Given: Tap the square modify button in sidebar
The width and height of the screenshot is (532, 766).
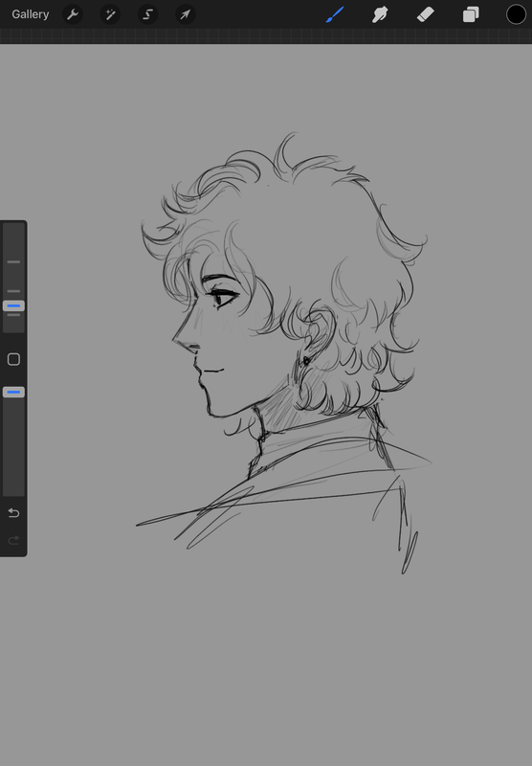Looking at the screenshot, I should (13, 360).
